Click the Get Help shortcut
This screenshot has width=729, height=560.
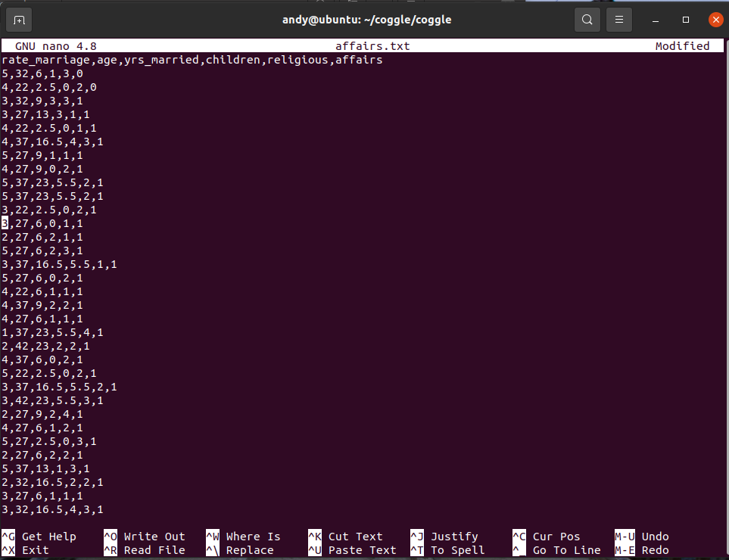[x=39, y=537]
